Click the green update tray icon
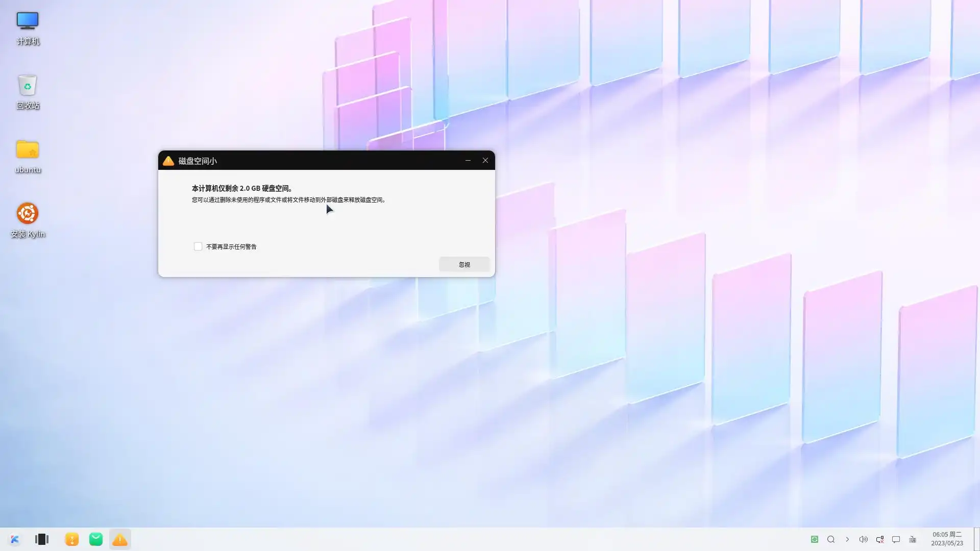 coord(815,539)
